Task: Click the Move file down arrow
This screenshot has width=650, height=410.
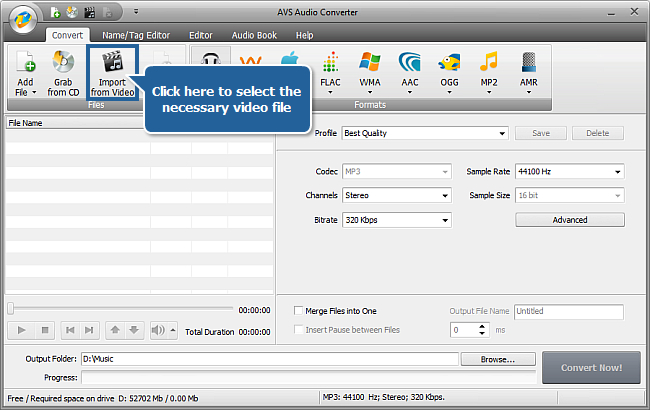Action: (134, 330)
